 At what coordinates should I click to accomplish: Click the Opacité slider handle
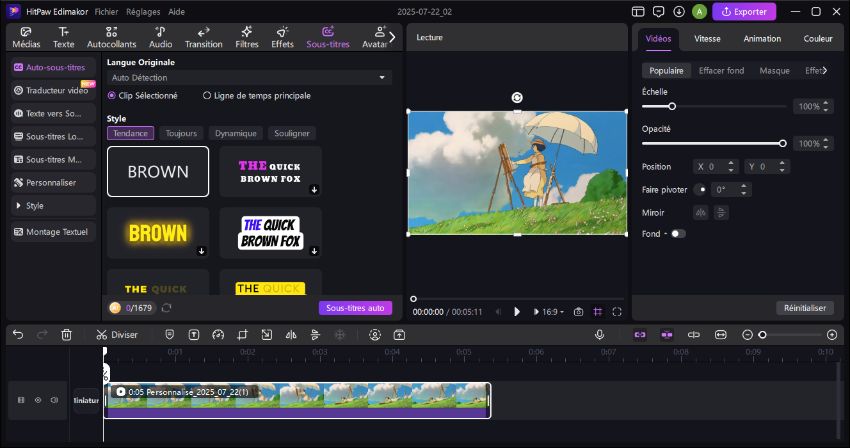782,144
